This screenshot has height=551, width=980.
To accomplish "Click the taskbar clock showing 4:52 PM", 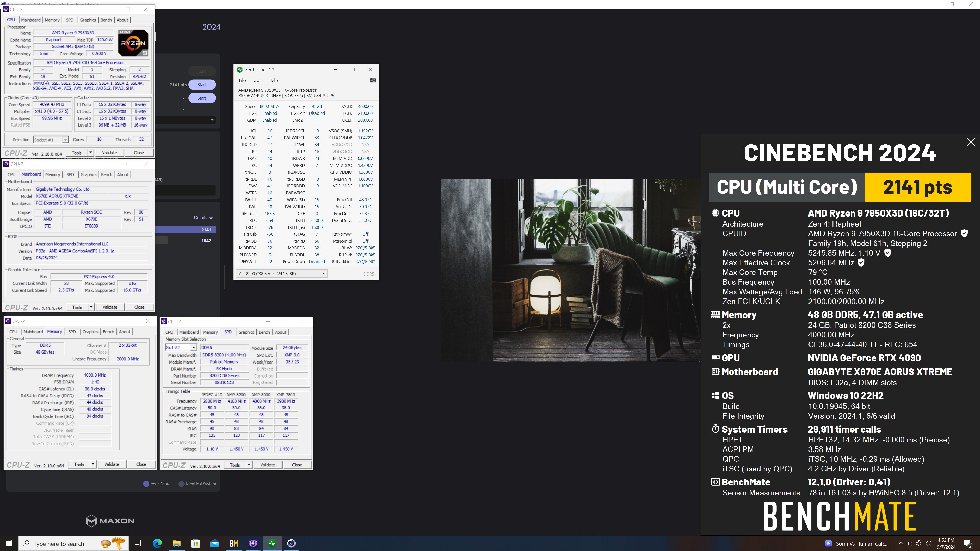I will pyautogui.click(x=946, y=543).
